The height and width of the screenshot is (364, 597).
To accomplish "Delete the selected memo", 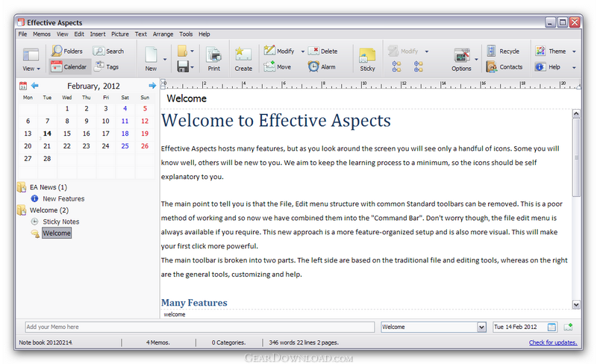I will (323, 51).
